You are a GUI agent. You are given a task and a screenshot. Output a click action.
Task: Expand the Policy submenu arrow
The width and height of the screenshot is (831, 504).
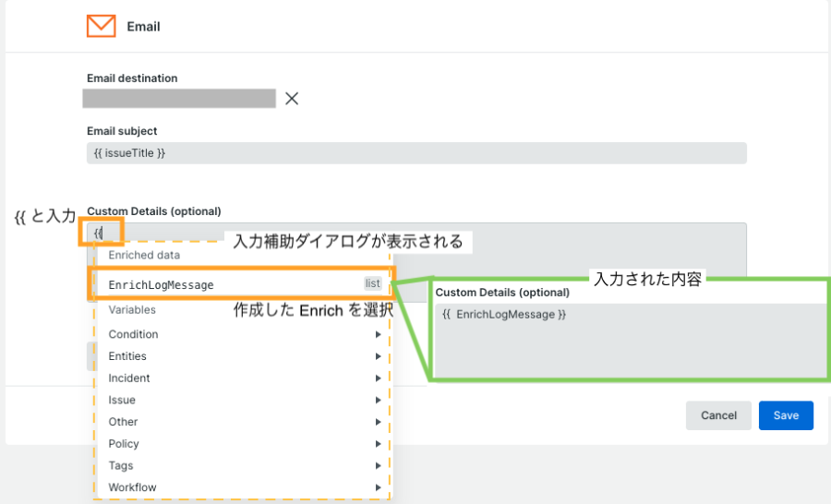[378, 444]
